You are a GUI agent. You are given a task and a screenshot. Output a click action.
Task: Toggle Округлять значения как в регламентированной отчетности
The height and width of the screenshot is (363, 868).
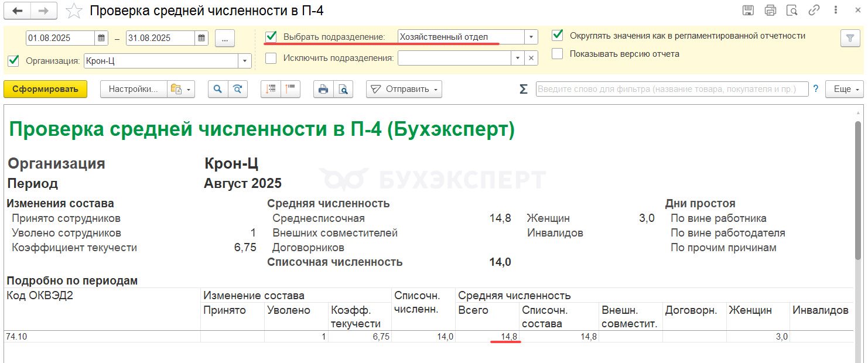coord(558,35)
